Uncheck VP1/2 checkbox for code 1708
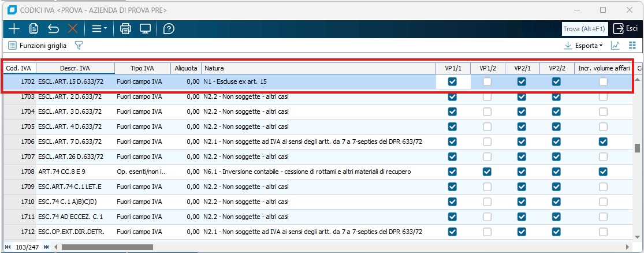The width and height of the screenshot is (644, 253). coord(487,172)
